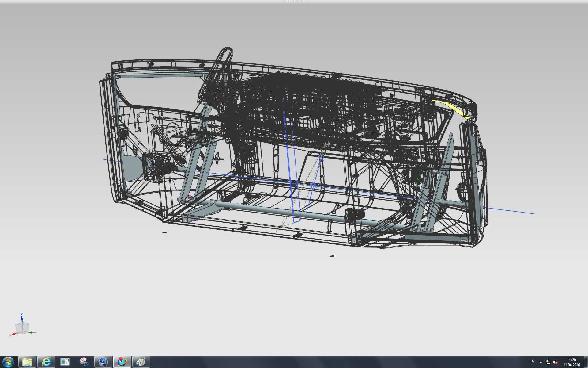Screen dimensions: 588x368
Task: Open the muted volume tray icon
Action: click(556, 362)
